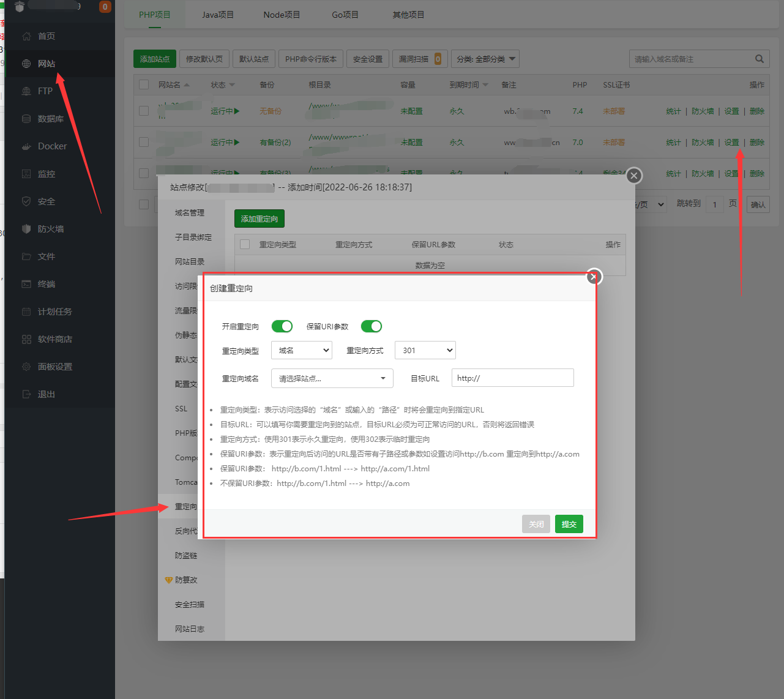Click the 退出 logout icon in sidebar
The height and width of the screenshot is (699, 784).
pyautogui.click(x=26, y=394)
